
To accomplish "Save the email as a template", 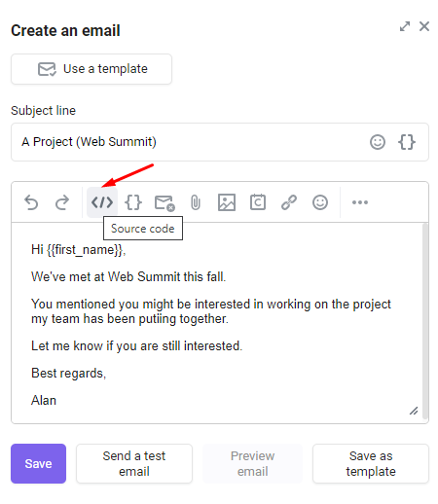I will click(x=371, y=463).
